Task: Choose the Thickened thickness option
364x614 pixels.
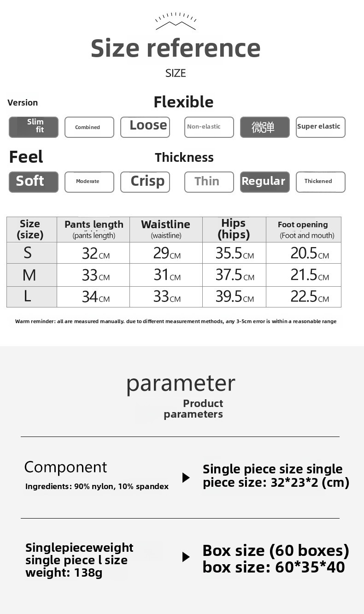Action: (x=320, y=182)
